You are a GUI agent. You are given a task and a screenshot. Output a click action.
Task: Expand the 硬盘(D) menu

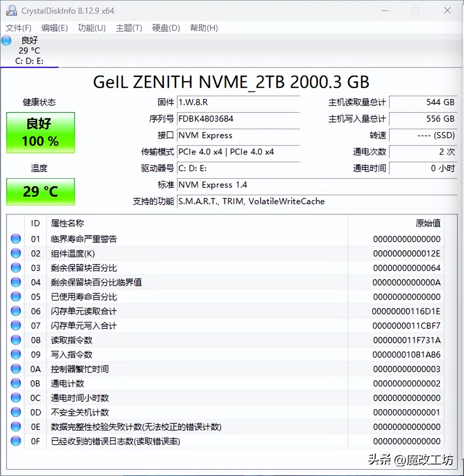(166, 28)
